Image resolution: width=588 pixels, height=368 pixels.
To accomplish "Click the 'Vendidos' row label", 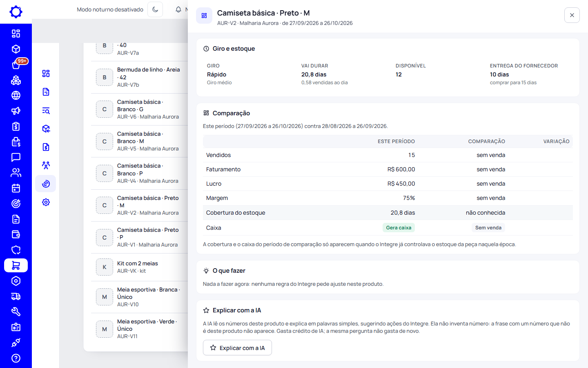I will tap(218, 155).
